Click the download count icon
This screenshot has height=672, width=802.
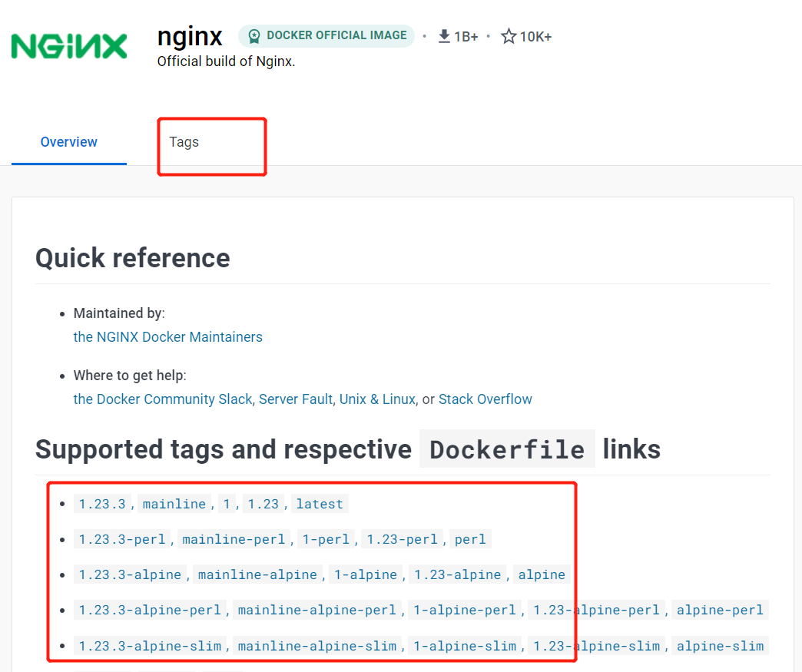pos(444,36)
